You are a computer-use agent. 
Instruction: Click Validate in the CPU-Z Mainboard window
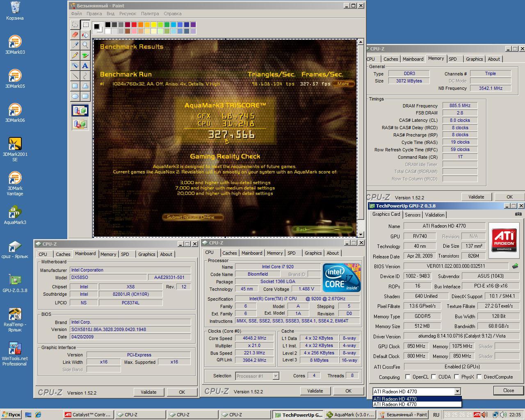(x=148, y=392)
